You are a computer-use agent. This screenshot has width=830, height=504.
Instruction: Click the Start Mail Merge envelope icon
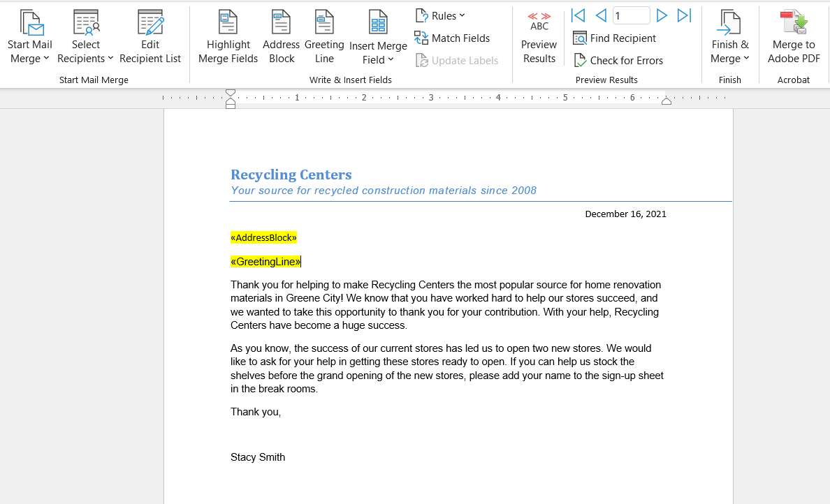(31, 22)
